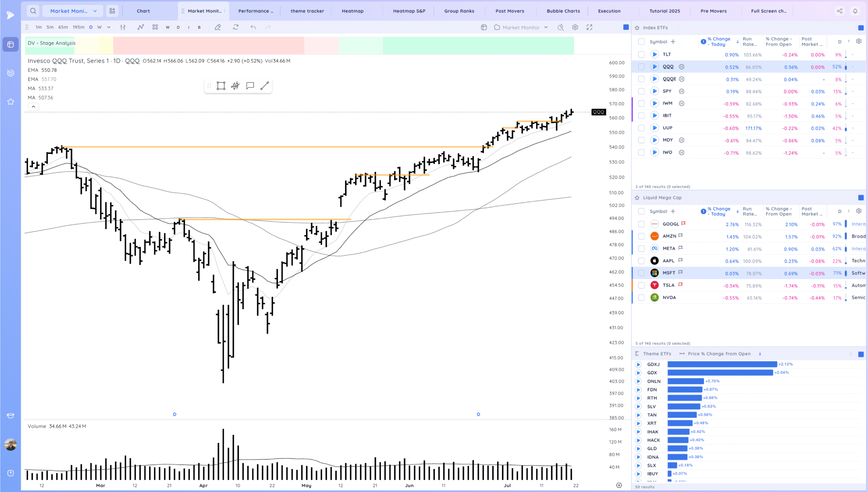The image size is (868, 492).
Task: Click the refresh chart icon
Action: [x=236, y=27]
